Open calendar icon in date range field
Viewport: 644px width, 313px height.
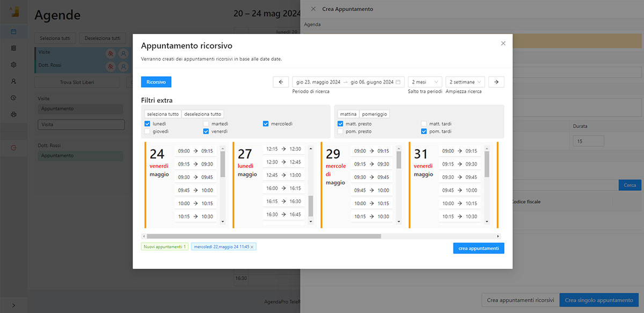pos(398,82)
